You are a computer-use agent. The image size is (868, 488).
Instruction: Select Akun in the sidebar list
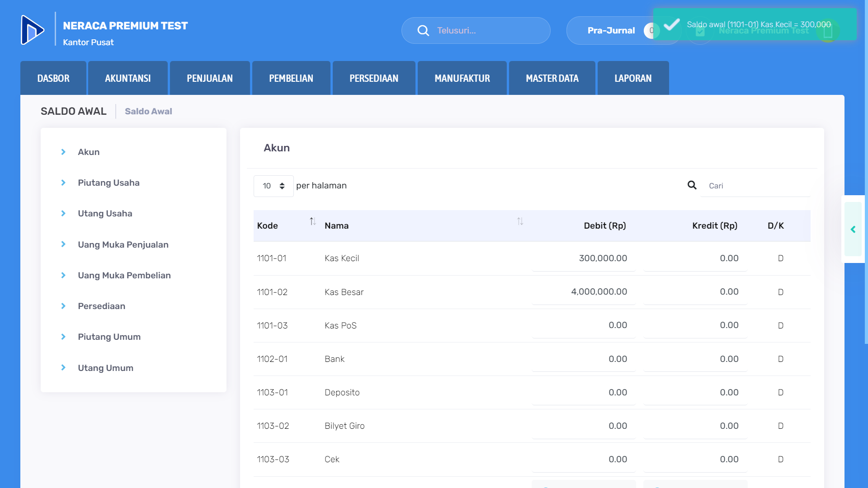click(x=89, y=152)
